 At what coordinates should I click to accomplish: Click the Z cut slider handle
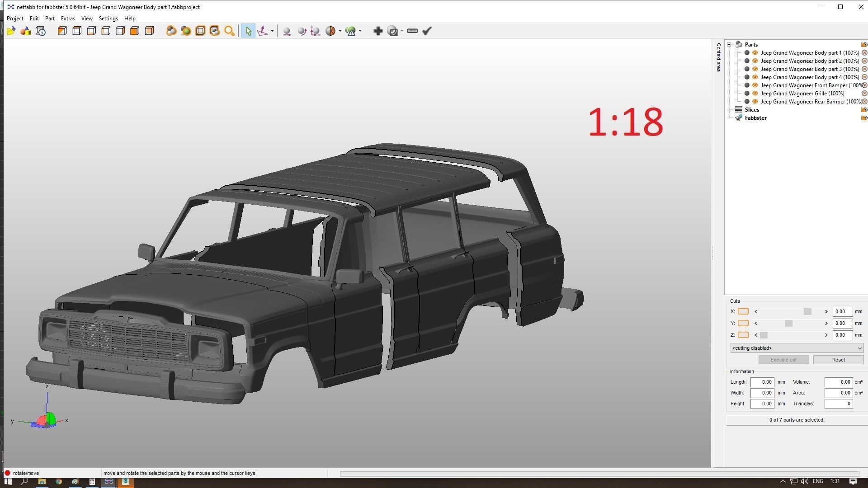[764, 335]
